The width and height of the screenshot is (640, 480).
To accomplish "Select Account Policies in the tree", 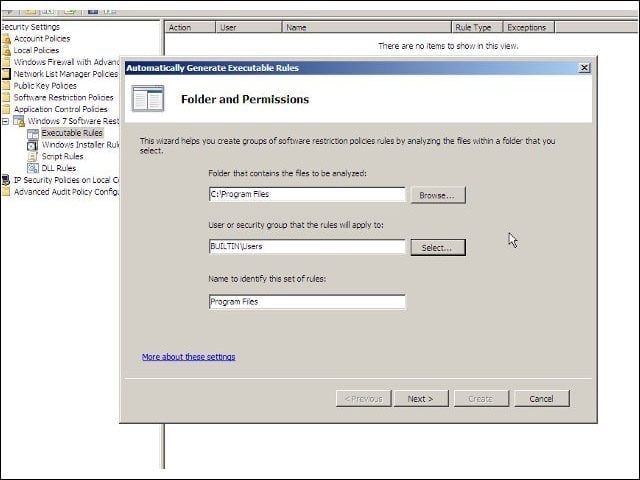I will 42,39.
